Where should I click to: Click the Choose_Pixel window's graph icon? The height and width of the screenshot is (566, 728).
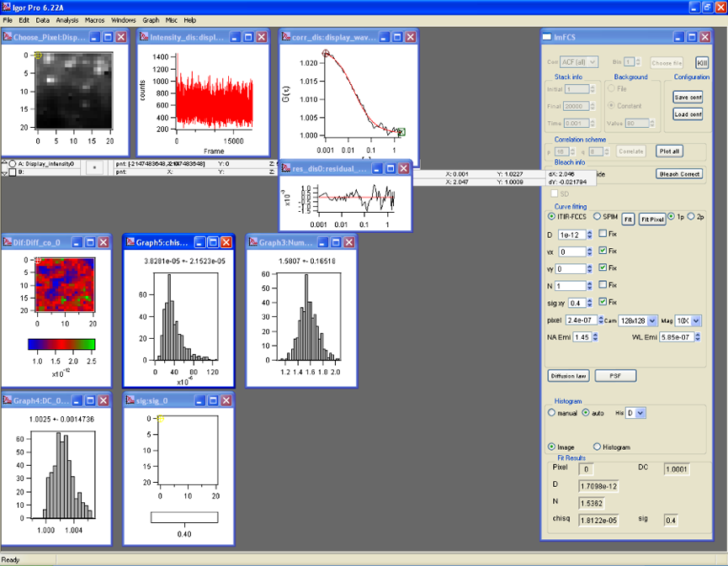(x=8, y=37)
